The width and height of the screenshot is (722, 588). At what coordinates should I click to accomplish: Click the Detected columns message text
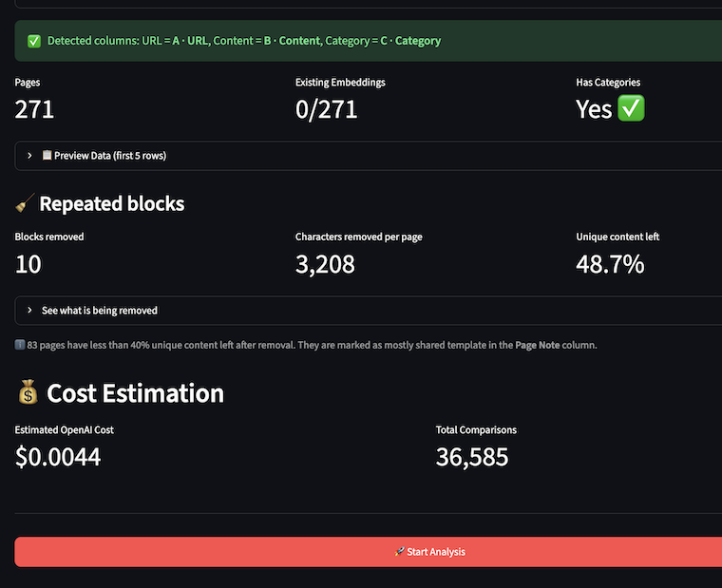pos(244,41)
